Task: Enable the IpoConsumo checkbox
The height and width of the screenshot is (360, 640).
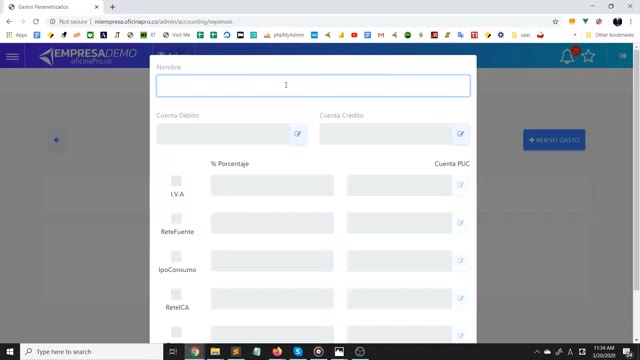Action: [176, 257]
